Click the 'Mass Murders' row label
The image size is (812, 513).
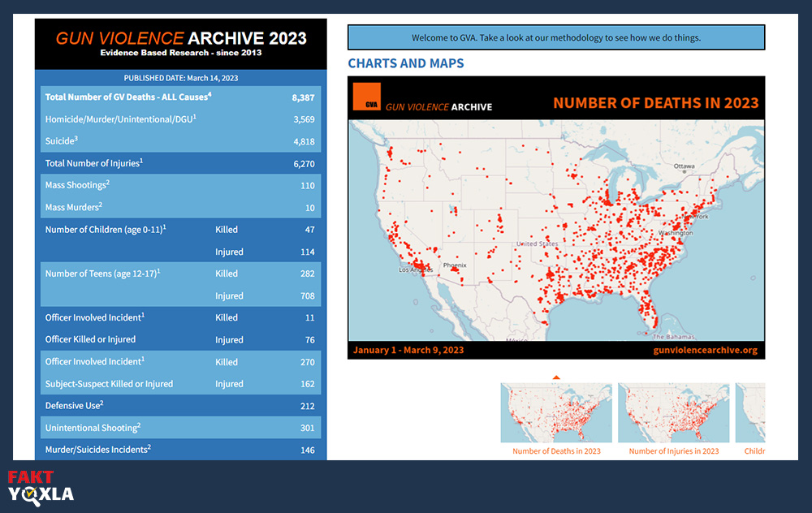(74, 207)
